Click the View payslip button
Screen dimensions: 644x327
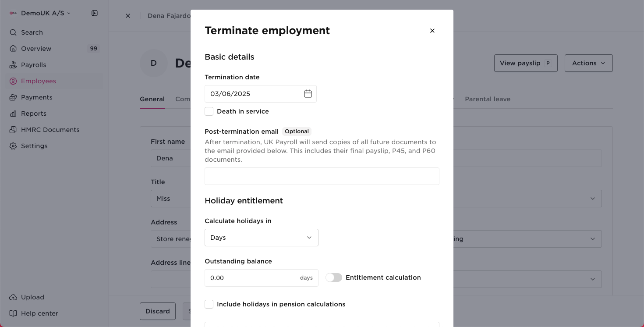point(526,63)
